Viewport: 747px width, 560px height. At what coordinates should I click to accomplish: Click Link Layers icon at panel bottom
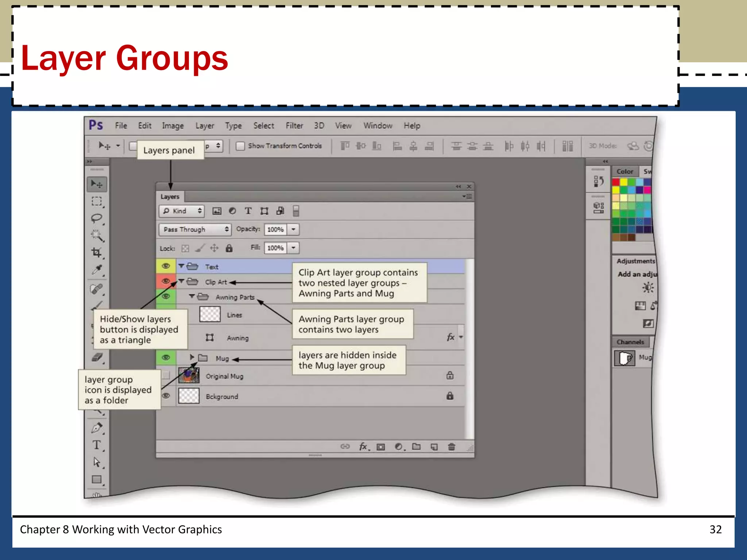(x=345, y=447)
